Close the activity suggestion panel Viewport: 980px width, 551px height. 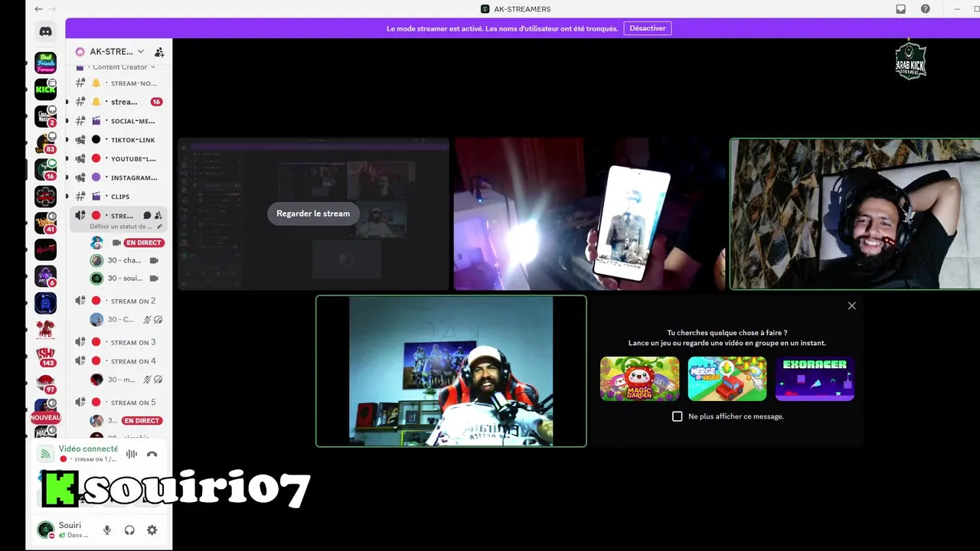coord(851,305)
